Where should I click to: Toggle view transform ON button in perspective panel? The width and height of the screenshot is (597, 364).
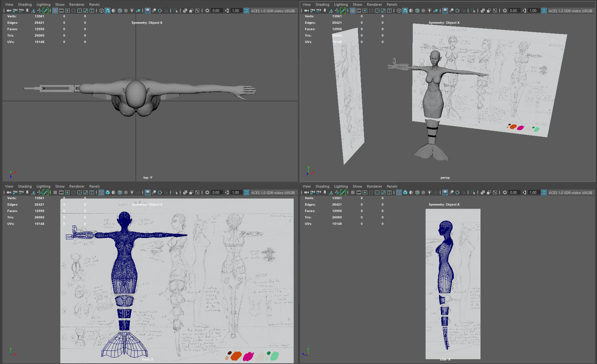[x=544, y=11]
